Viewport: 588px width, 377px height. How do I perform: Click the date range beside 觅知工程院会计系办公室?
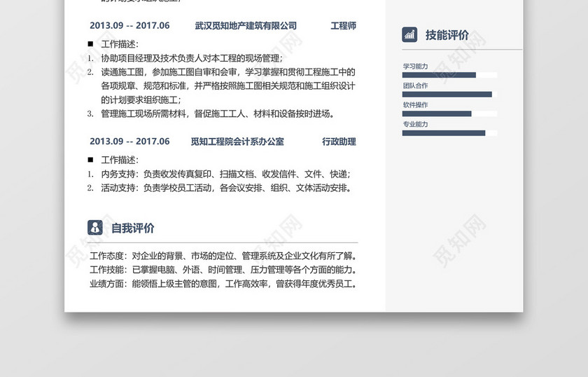[x=129, y=142]
